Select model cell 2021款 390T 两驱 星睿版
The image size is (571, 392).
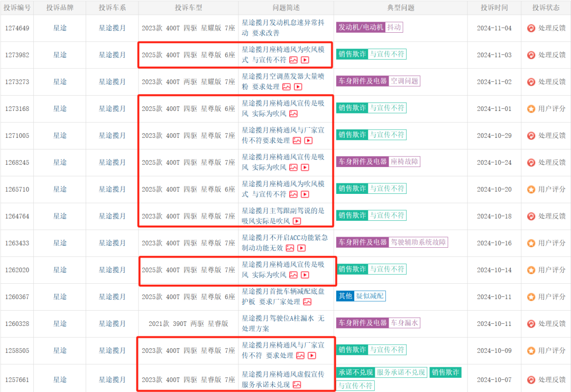(188, 324)
